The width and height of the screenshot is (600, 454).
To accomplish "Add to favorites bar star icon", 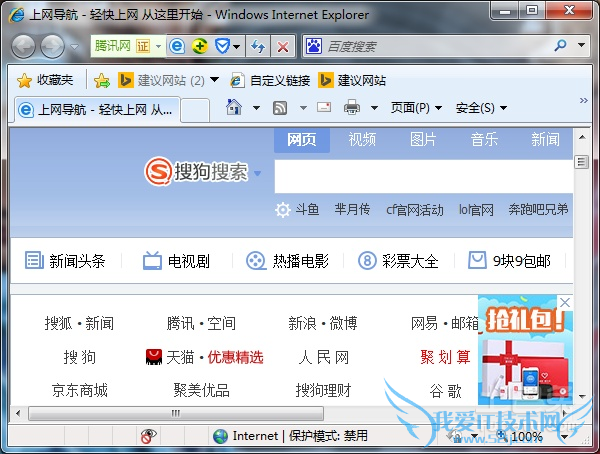I will point(102,80).
